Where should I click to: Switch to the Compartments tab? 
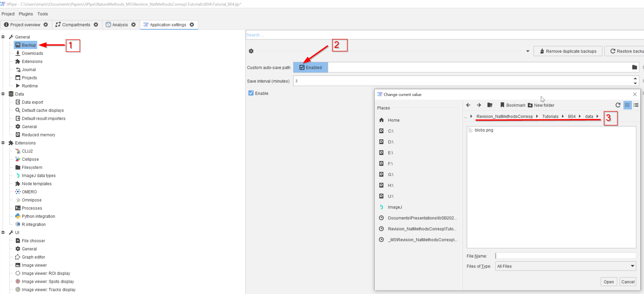(76, 25)
